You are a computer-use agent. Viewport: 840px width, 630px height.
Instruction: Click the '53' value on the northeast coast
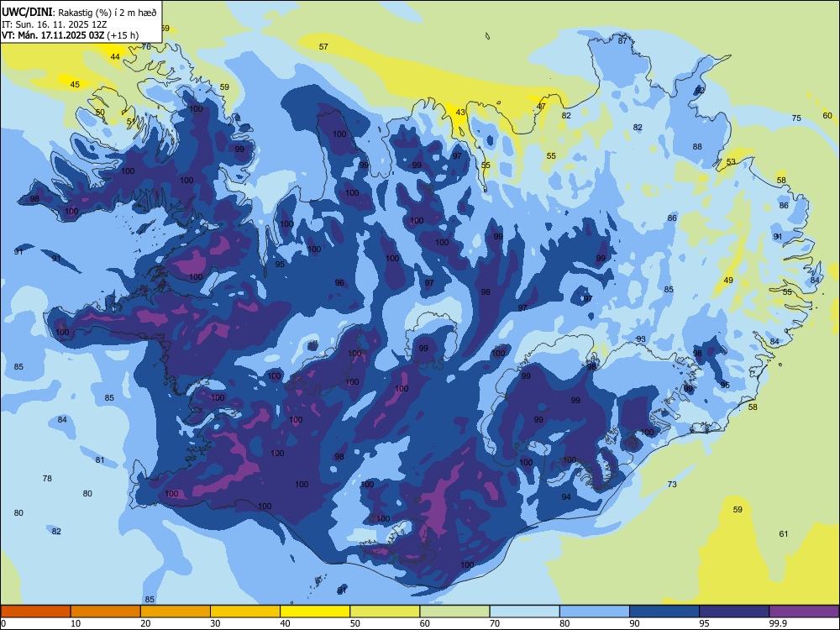[x=731, y=162]
